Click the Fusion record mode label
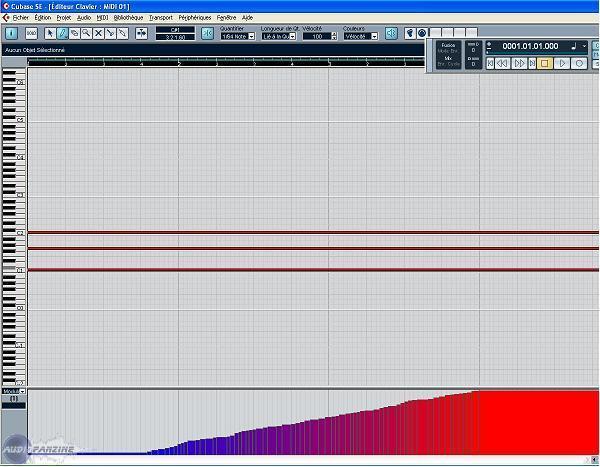Viewport: 600px width, 467px height. click(x=448, y=45)
